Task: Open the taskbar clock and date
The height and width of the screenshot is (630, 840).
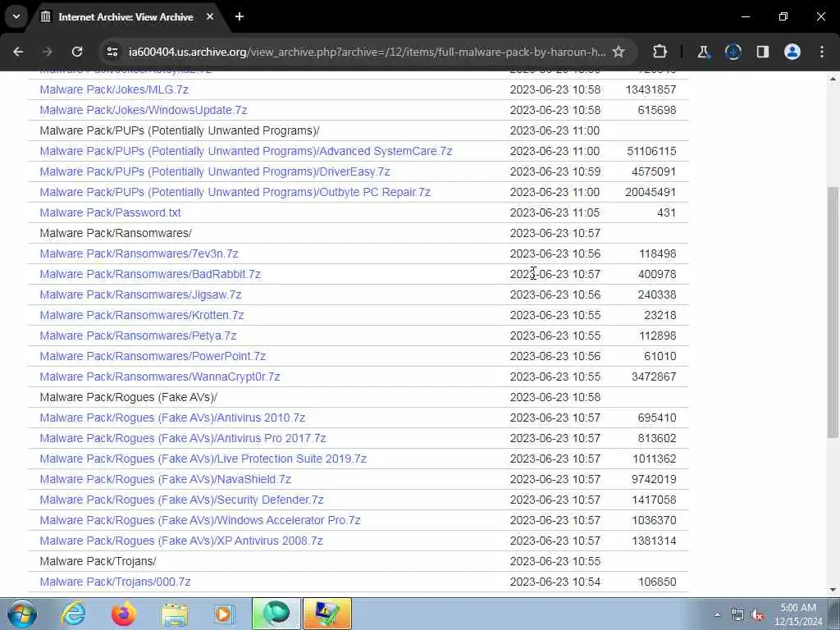Action: (798, 614)
